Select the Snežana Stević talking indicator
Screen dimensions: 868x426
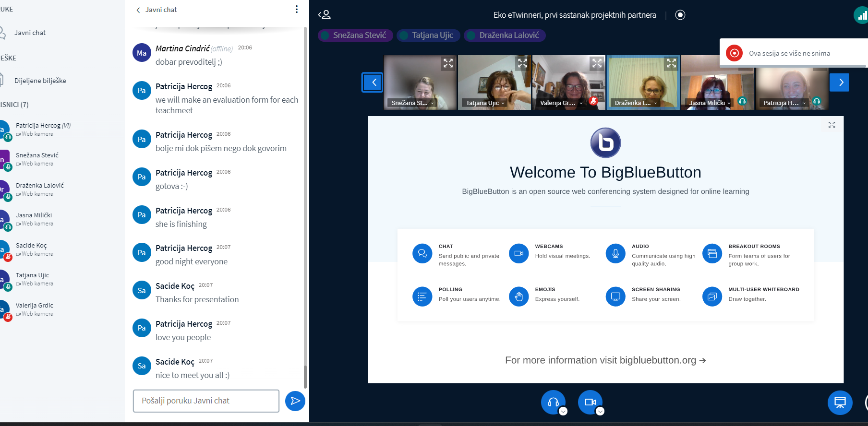tap(355, 35)
